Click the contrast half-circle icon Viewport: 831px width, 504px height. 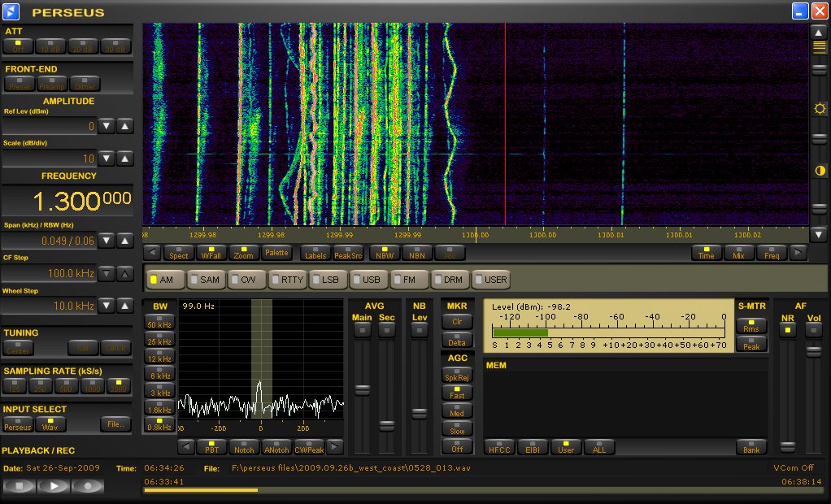pyautogui.click(x=820, y=171)
